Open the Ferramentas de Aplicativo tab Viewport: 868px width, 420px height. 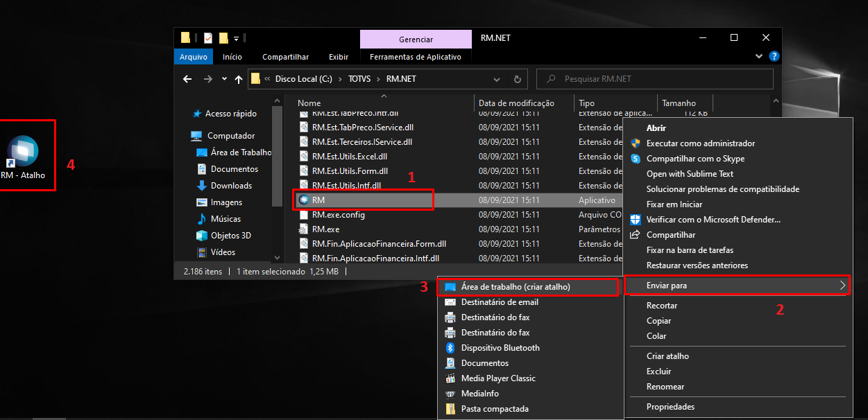pyautogui.click(x=416, y=57)
